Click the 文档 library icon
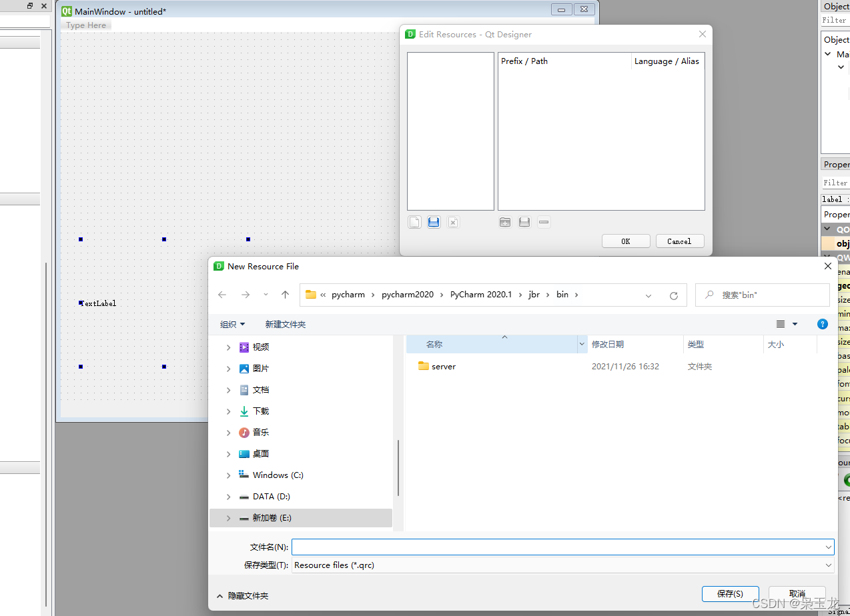Image resolution: width=850 pixels, height=616 pixels. [244, 389]
